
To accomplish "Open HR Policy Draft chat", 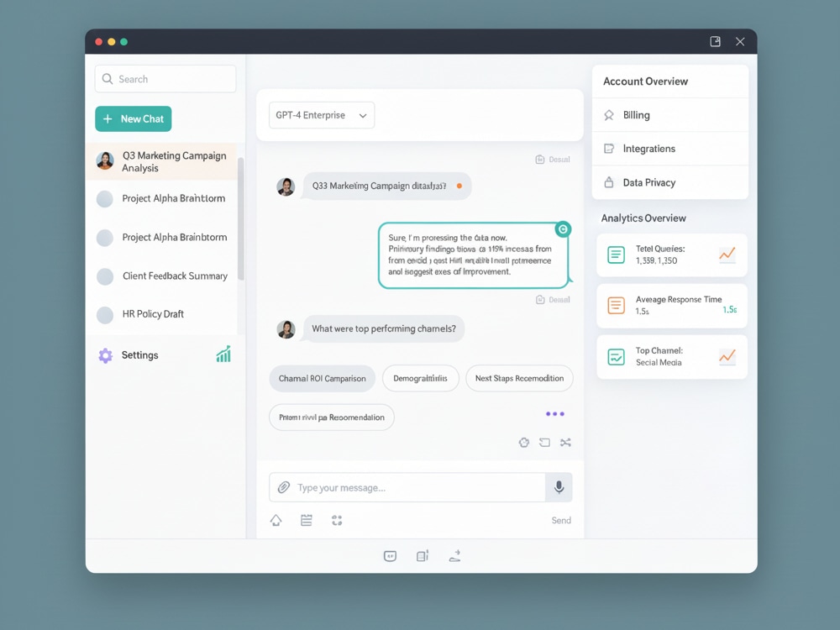I will point(161,314).
